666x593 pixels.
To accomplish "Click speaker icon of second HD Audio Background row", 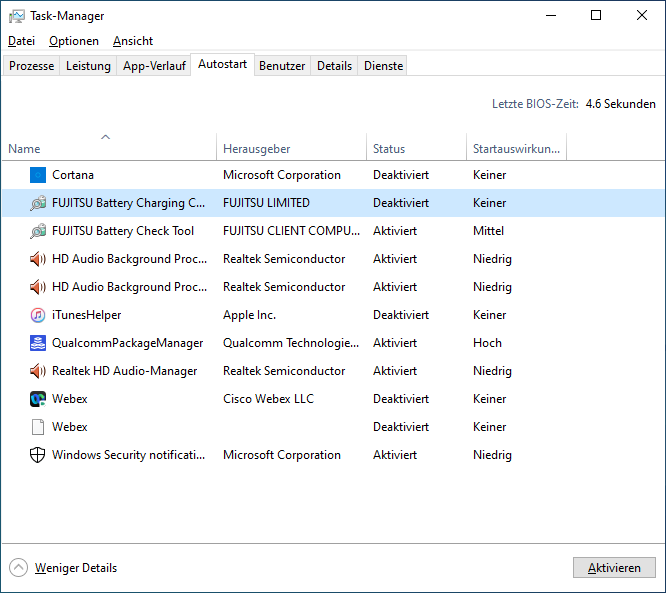I will [x=38, y=287].
